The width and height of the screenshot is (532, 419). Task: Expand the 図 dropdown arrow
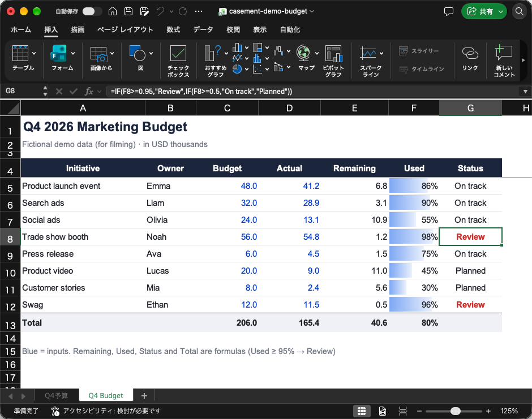(151, 53)
